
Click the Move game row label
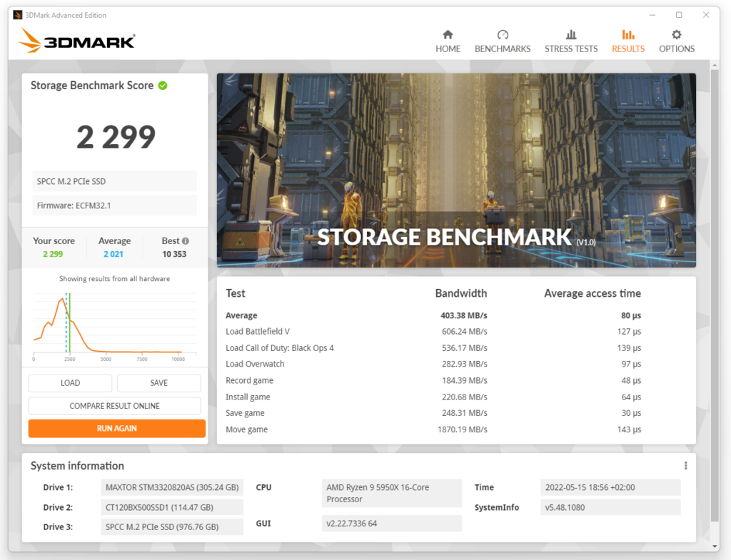(246, 429)
